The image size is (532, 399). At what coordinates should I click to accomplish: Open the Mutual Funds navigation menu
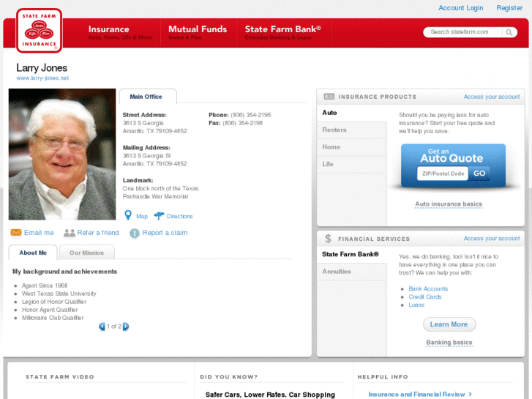pyautogui.click(x=198, y=33)
